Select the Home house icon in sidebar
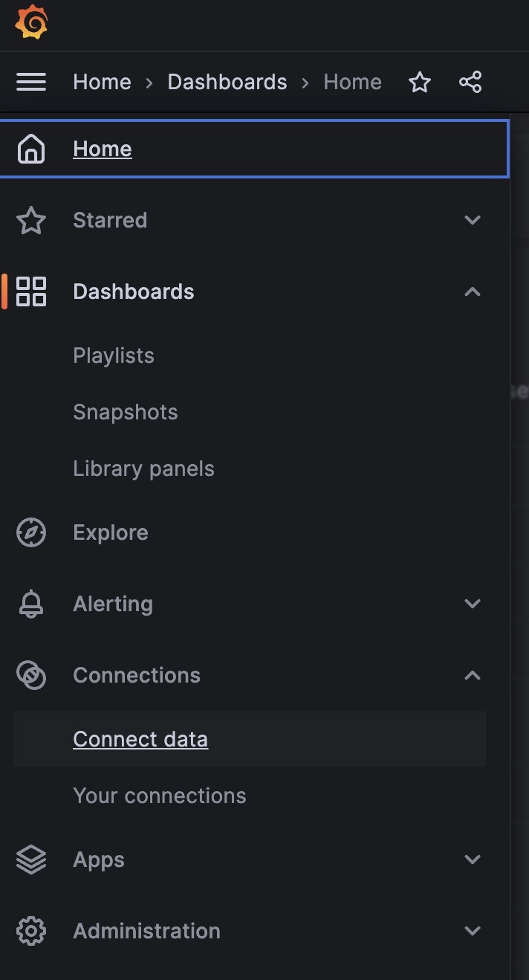The height and width of the screenshot is (980, 529). [x=30, y=149]
